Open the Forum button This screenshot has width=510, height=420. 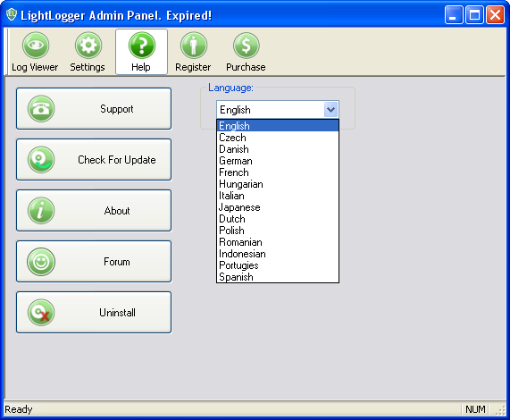tap(94, 261)
